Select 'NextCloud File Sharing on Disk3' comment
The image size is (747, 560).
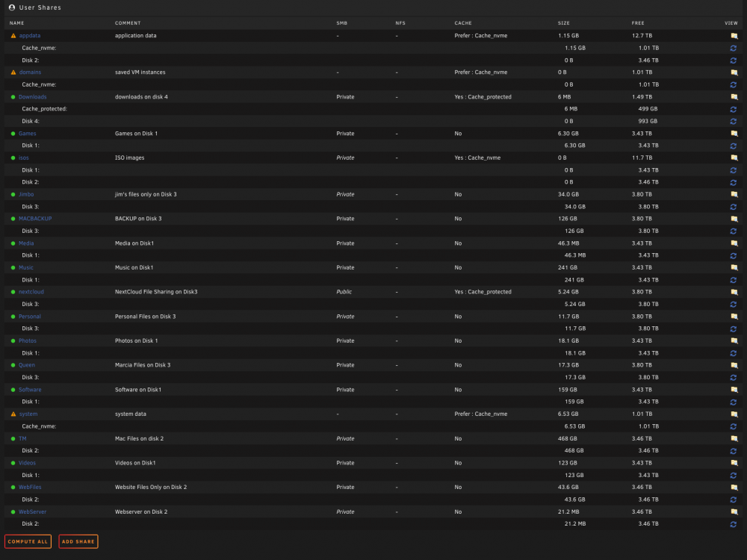click(156, 292)
